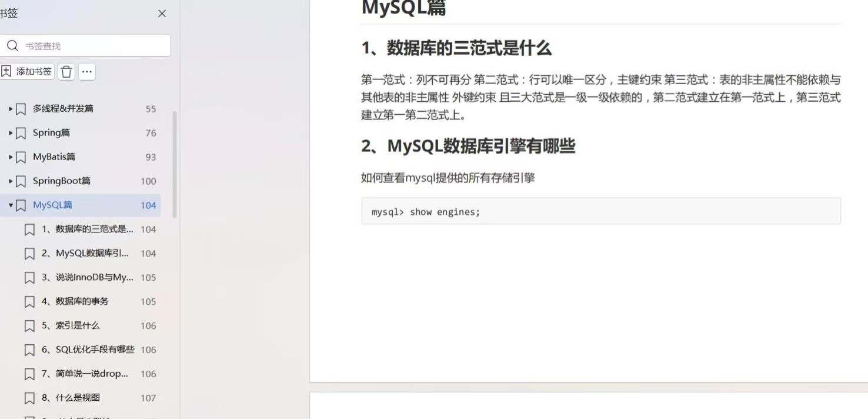This screenshot has width=868, height=419.
Task: Click code block mysql> show engines;
Action: 601,211
